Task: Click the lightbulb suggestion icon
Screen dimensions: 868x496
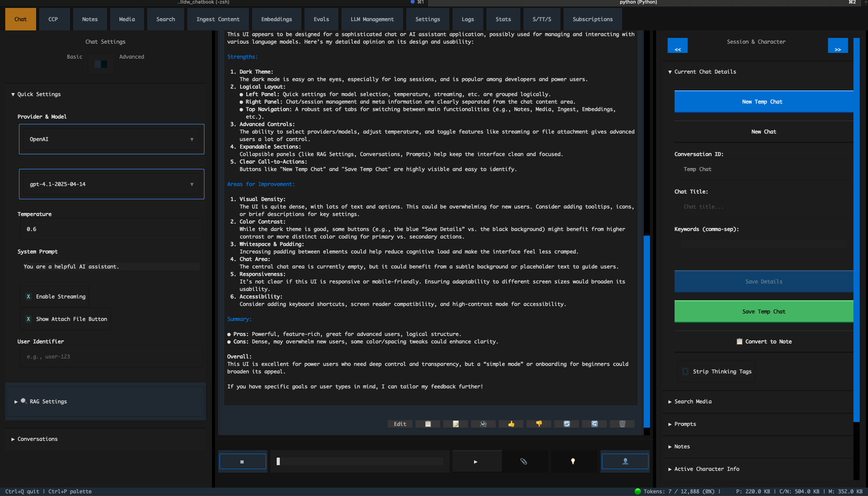Action: (573, 461)
